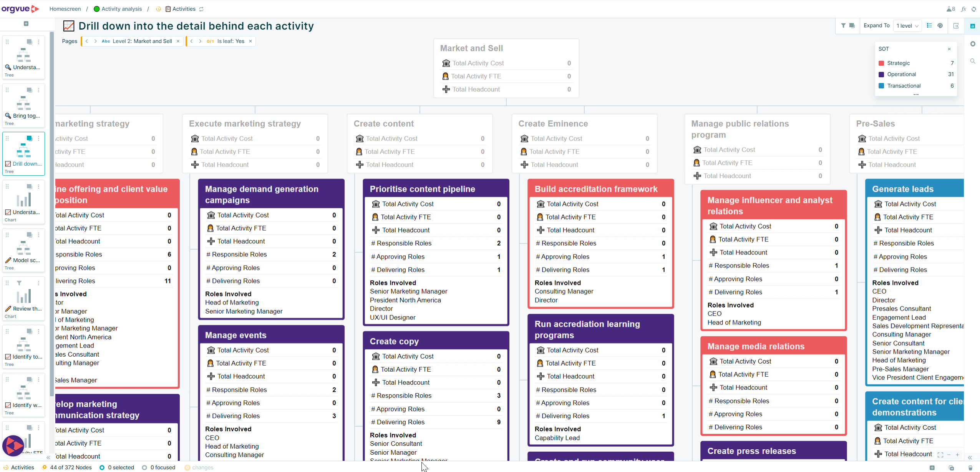
Task: Remove the Is leaf: Yes filter
Action: coord(250,41)
